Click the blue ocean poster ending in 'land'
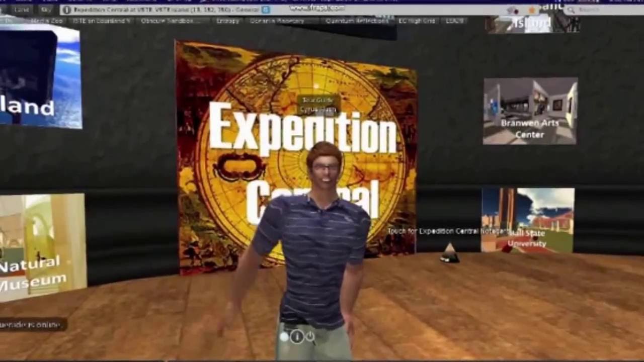This screenshot has height=362, width=644. coord(40,76)
